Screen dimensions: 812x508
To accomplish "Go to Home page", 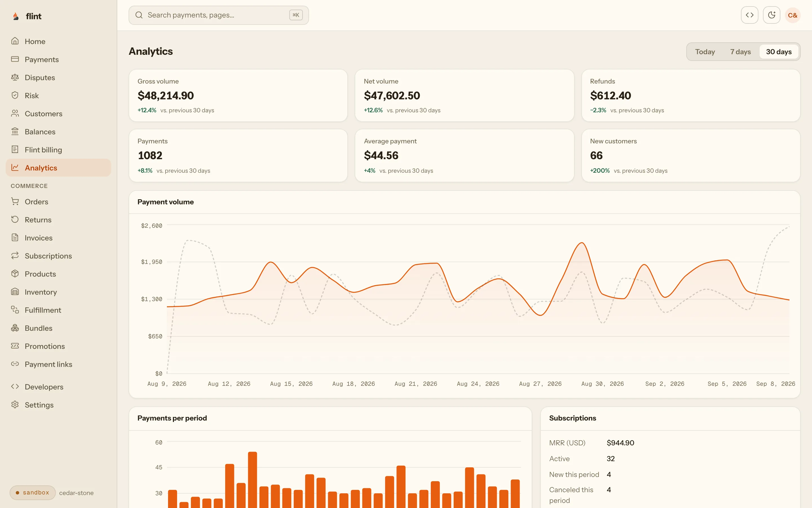I will click(x=58, y=41).
